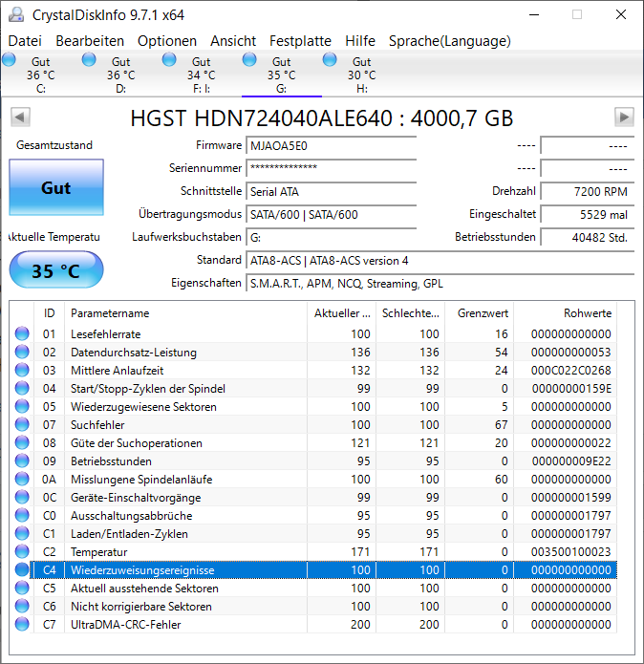Click the Übertragungsmodus SATA/600 field
The height and width of the screenshot is (664, 644).
pyautogui.click(x=332, y=214)
